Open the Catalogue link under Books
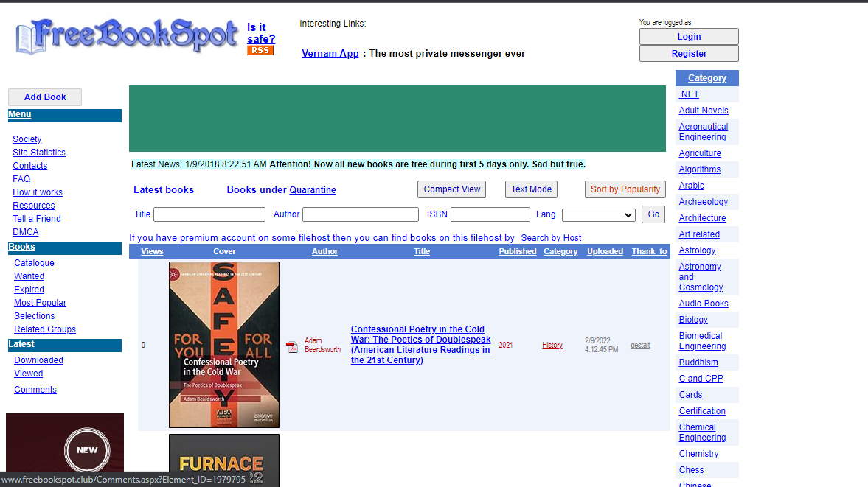Image resolution: width=868 pixels, height=487 pixels. [x=35, y=263]
